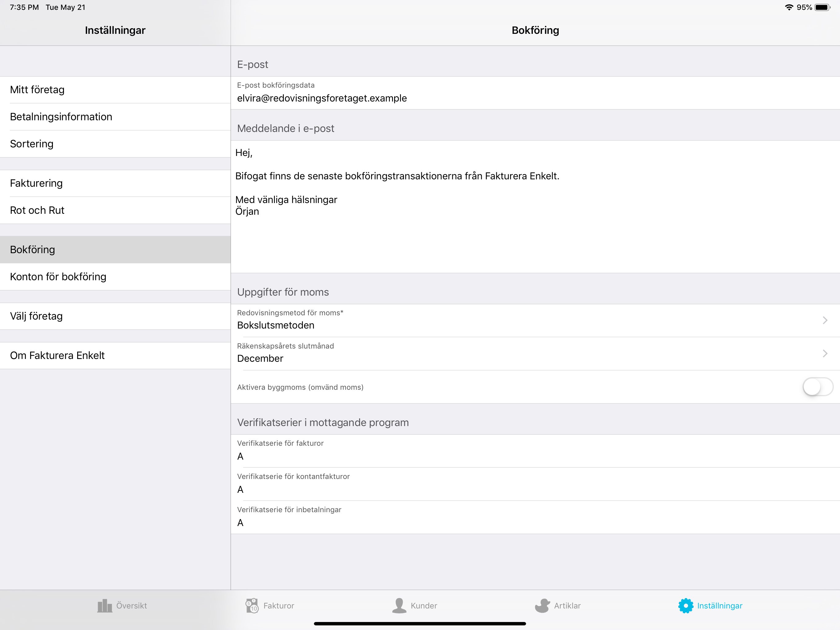Image resolution: width=840 pixels, height=630 pixels.
Task: Open Sortering settings
Action: pyautogui.click(x=115, y=144)
